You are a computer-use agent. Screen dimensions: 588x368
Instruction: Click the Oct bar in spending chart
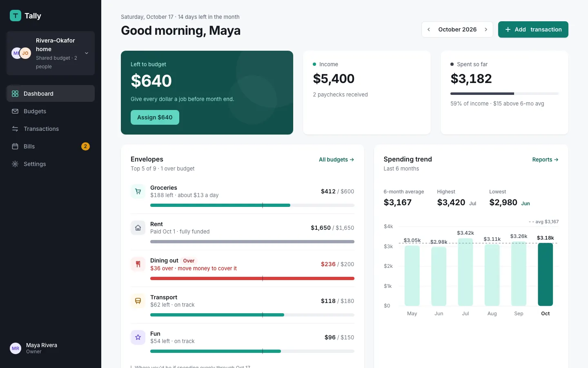(545, 274)
